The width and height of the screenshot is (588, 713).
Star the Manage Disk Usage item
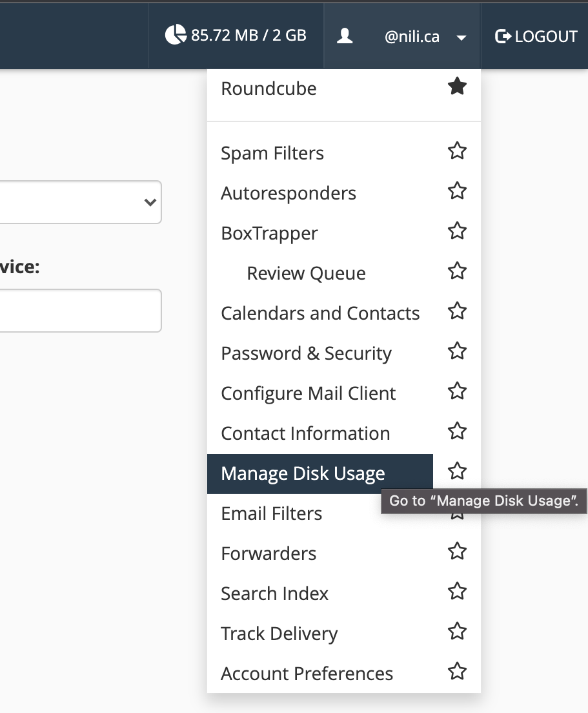coord(457,471)
